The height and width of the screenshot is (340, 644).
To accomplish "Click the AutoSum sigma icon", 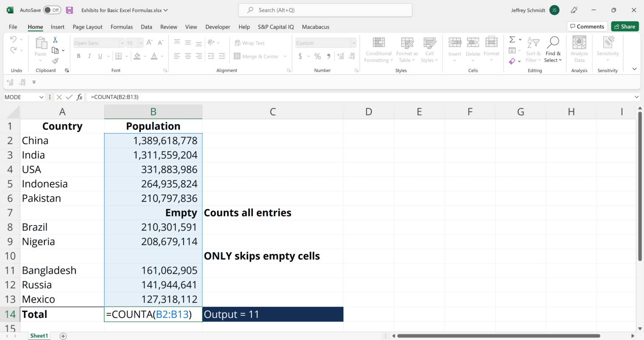I will tap(512, 40).
